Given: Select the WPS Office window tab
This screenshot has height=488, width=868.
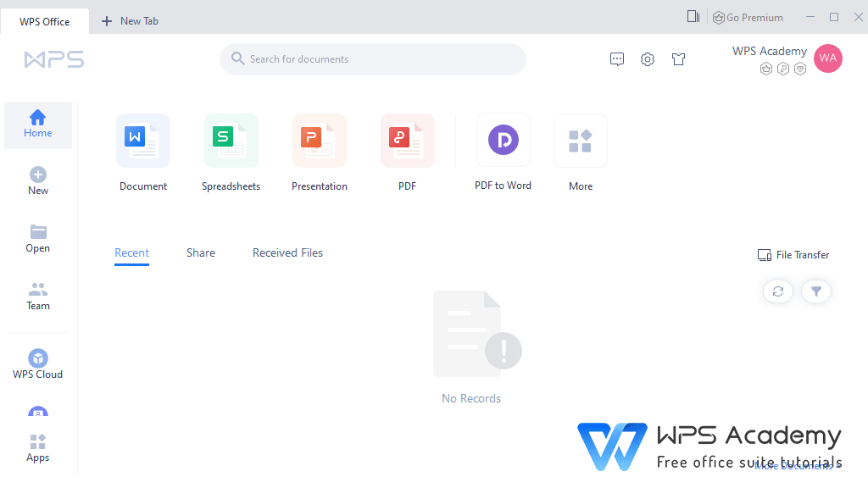Looking at the screenshot, I should tap(44, 21).
